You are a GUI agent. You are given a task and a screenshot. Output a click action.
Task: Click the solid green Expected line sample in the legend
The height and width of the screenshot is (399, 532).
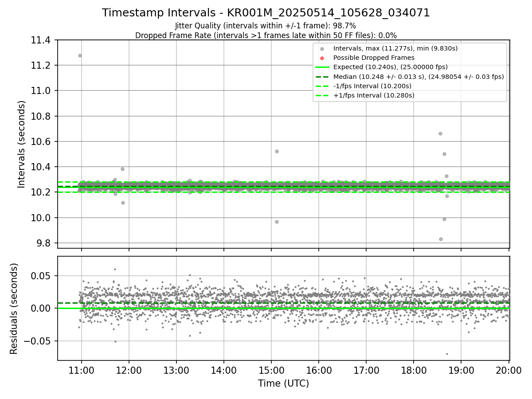(322, 67)
